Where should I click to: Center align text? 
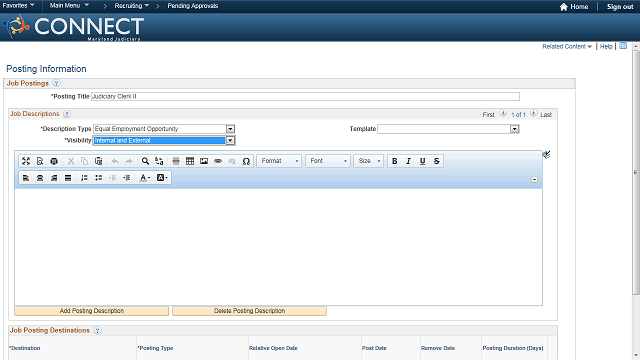pos(40,178)
